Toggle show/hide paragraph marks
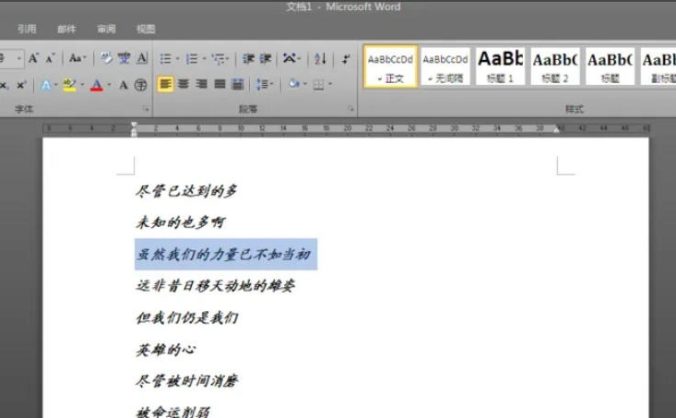 (x=346, y=59)
